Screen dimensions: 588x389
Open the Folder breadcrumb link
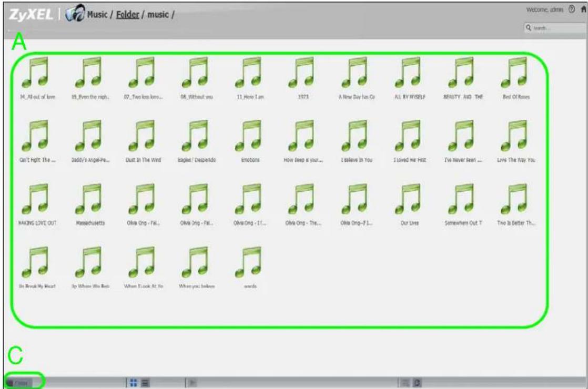pyautogui.click(x=127, y=15)
